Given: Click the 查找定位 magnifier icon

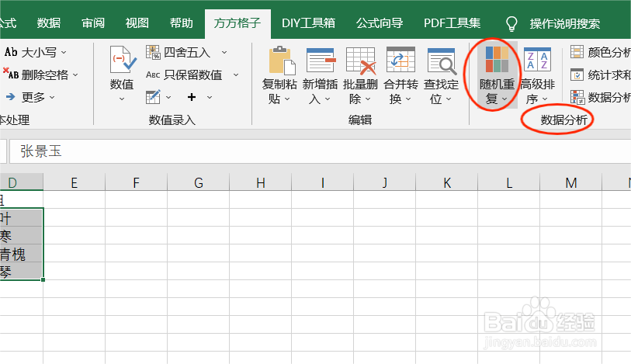Looking at the screenshot, I should (x=442, y=61).
